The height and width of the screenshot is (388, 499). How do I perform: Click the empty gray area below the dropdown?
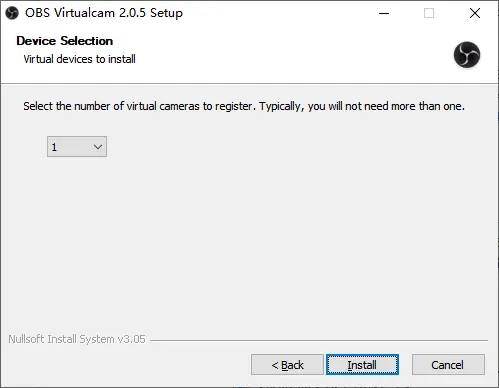pos(247,240)
